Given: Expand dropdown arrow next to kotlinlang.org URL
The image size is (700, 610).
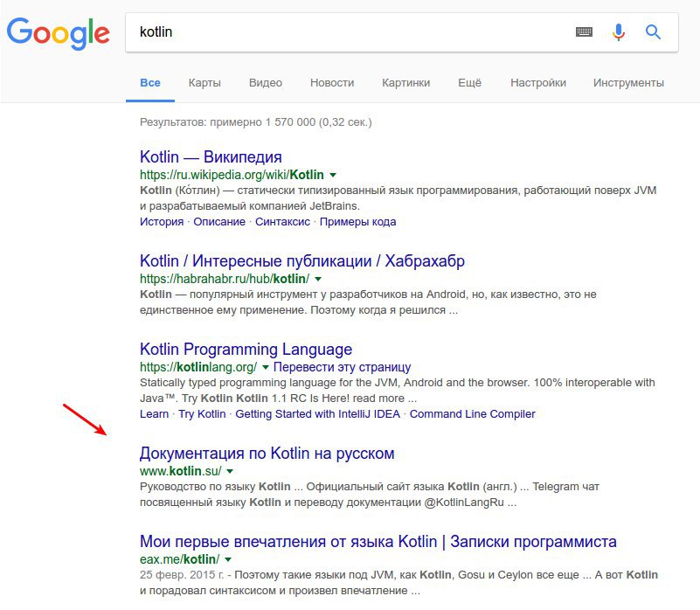Looking at the screenshot, I should pos(265,367).
